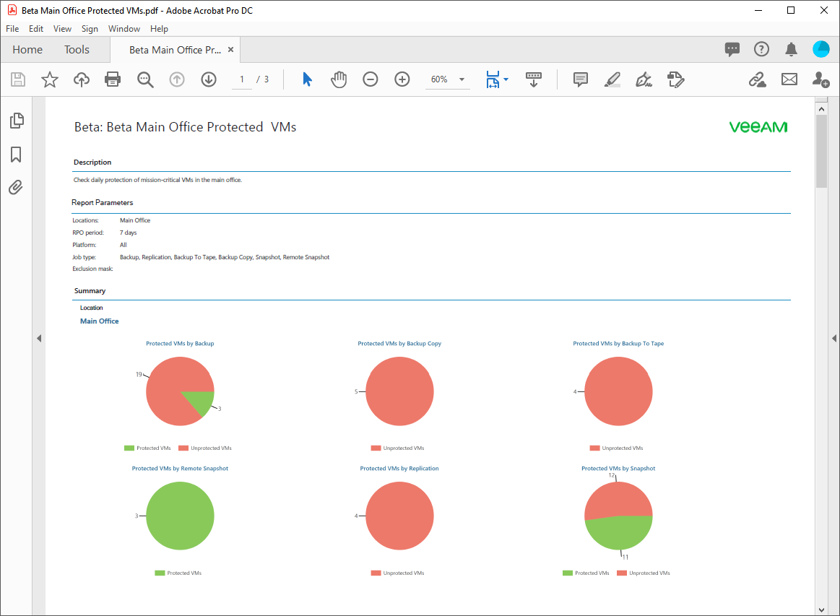Screen dimensions: 840x616
Task: Click the vertical scrollbar thumb
Action: (x=822, y=151)
